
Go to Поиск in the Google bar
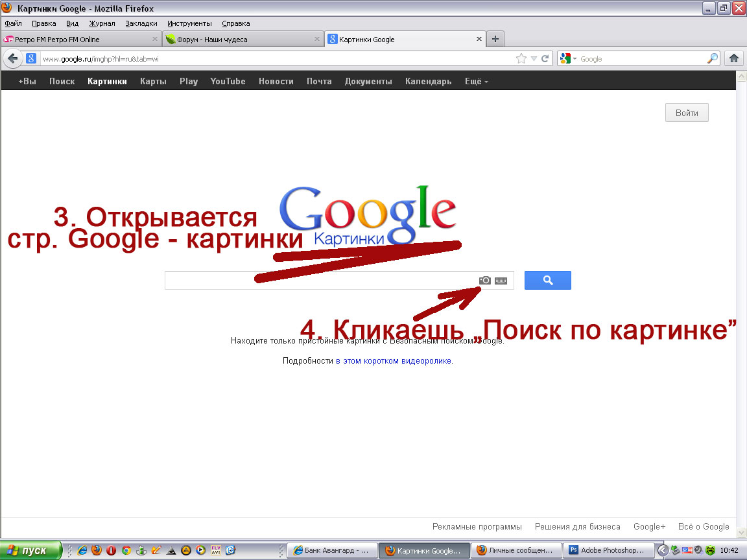coord(62,82)
